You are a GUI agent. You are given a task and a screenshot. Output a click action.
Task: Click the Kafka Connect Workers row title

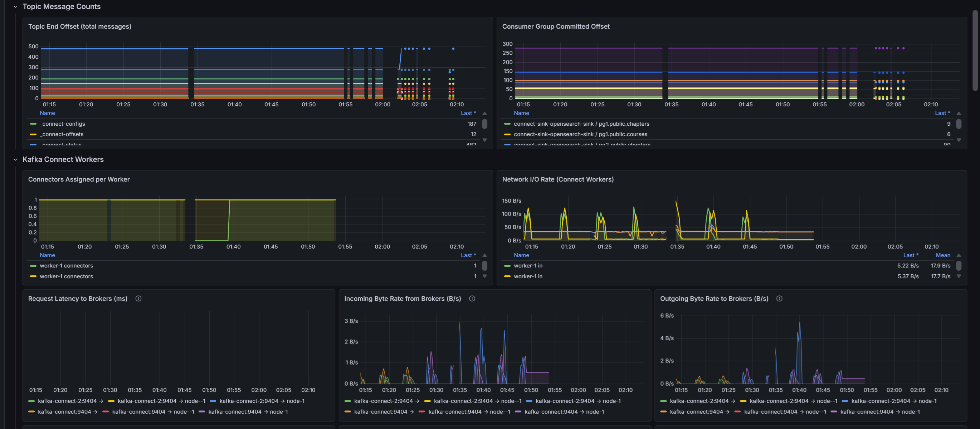point(63,159)
